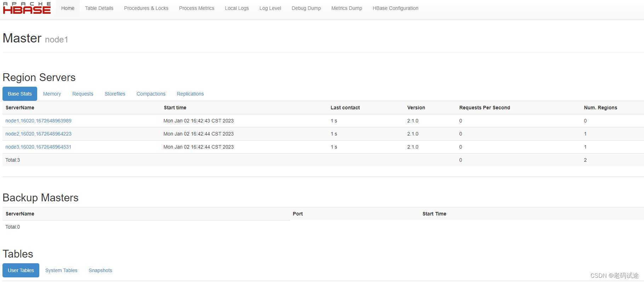Click the Version column header
Image resolution: width=644 pixels, height=282 pixels.
point(416,108)
